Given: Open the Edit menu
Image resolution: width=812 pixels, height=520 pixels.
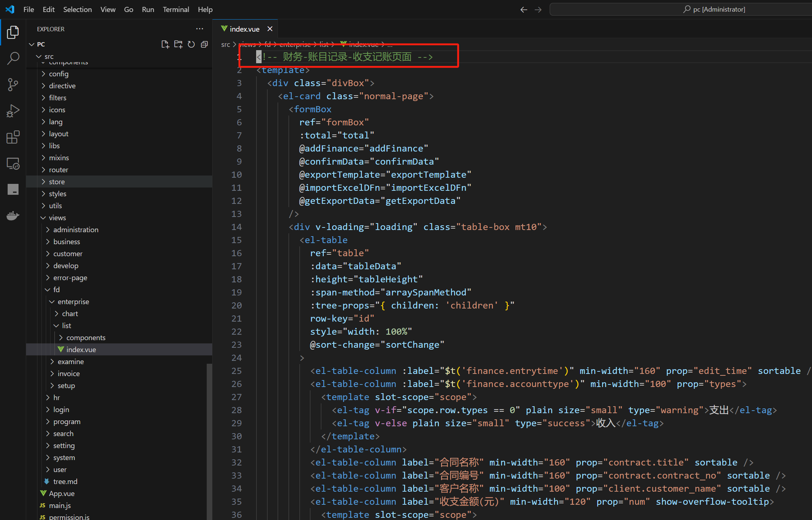Looking at the screenshot, I should [x=49, y=9].
